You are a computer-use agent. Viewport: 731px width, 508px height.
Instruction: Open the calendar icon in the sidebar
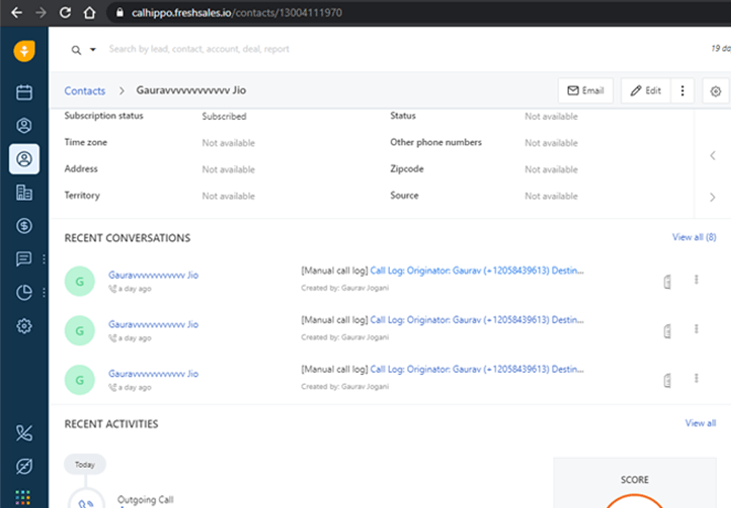coord(24,93)
